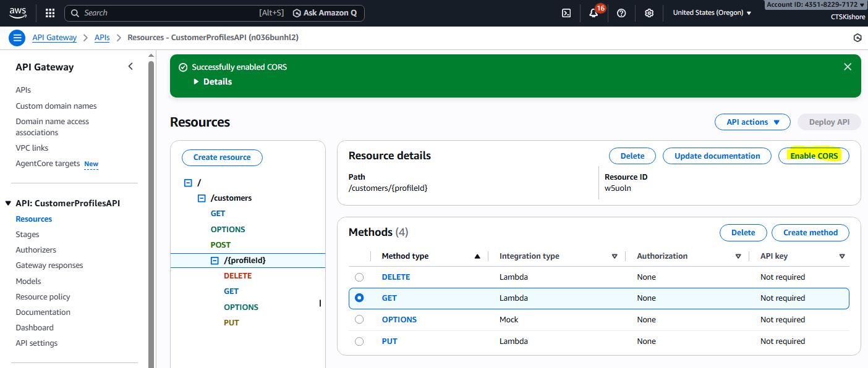Click the AWS console search field

167,13
